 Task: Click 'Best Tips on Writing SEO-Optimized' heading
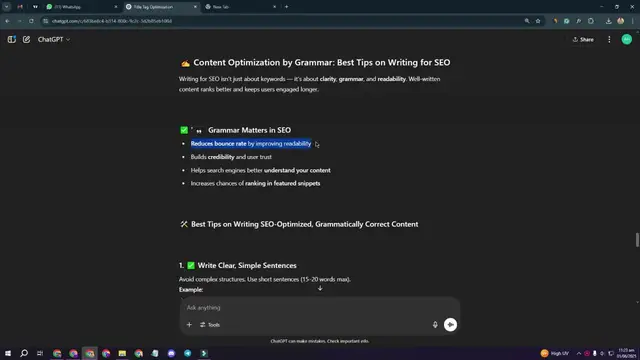304,224
